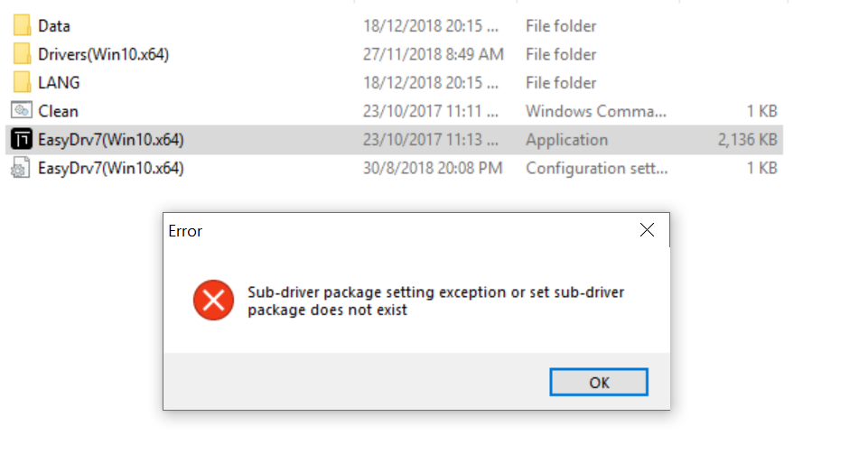Viewport: 868px width, 463px height.
Task: Select the Drivers(Win10.x64) folder name
Action: pos(104,54)
